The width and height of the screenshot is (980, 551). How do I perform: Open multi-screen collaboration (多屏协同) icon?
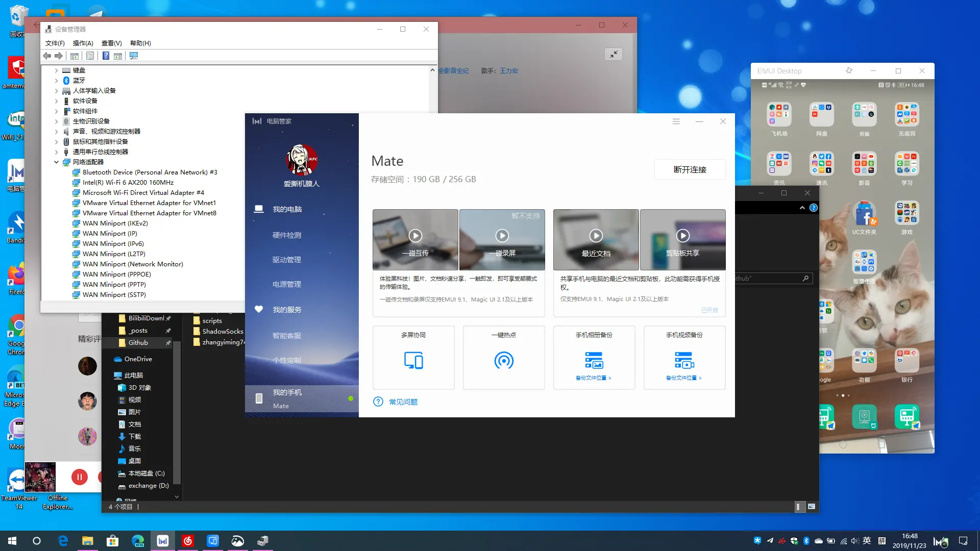[413, 360]
